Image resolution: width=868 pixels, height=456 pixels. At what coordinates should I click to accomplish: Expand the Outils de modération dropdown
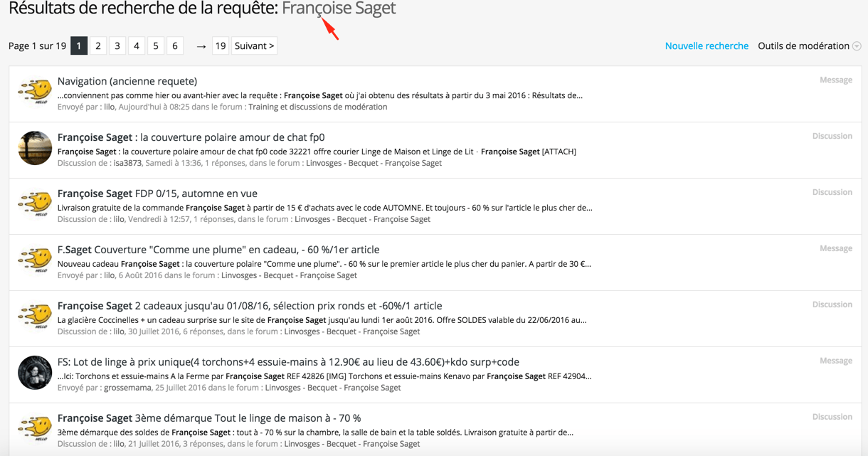[803, 46]
